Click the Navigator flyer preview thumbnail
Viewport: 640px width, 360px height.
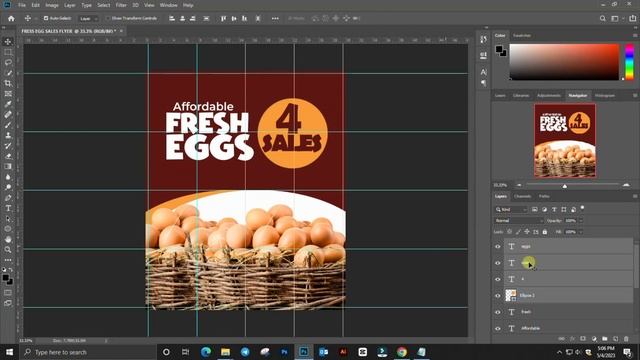pyautogui.click(x=565, y=140)
